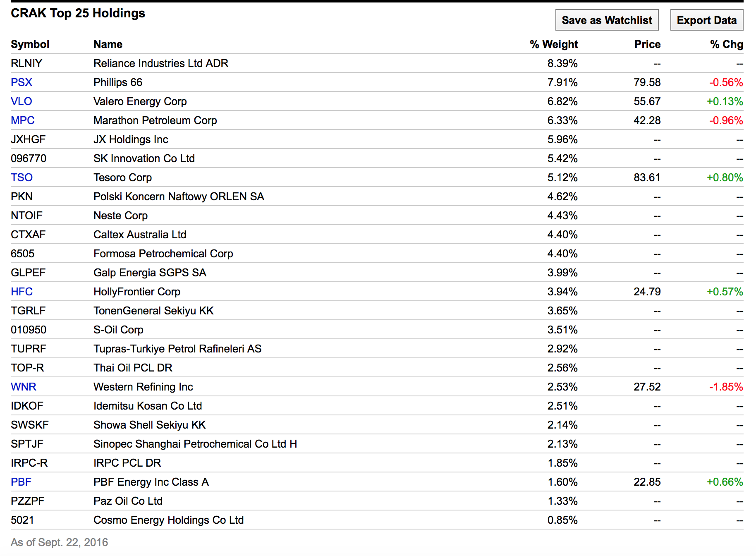This screenshot has width=756, height=556.
Task: Click the PBF Energy Inc Class A name
Action: point(151,482)
